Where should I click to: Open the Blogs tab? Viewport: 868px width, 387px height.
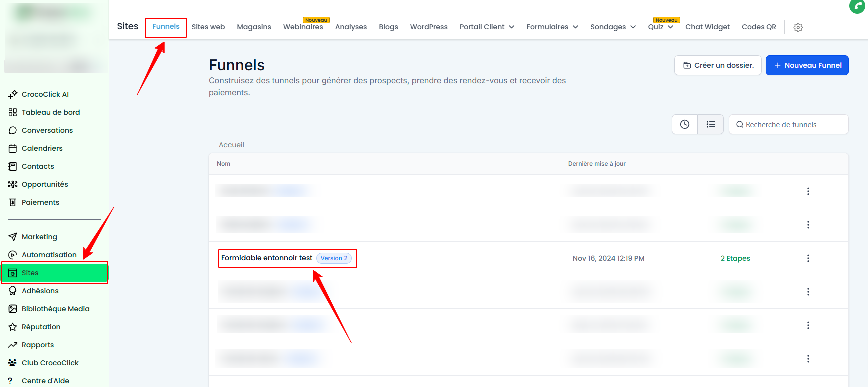(x=388, y=27)
